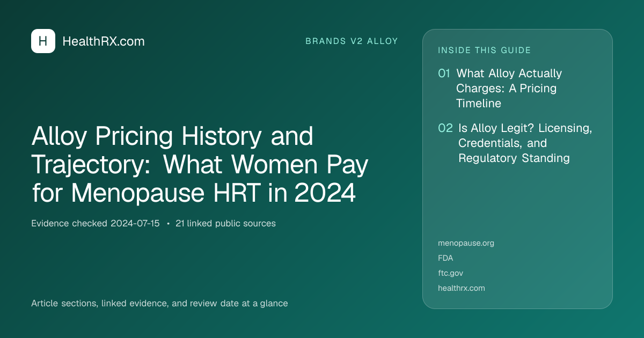Click the INSIDE THIS GUIDE heading
The height and width of the screenshot is (338, 644).
pos(485,50)
